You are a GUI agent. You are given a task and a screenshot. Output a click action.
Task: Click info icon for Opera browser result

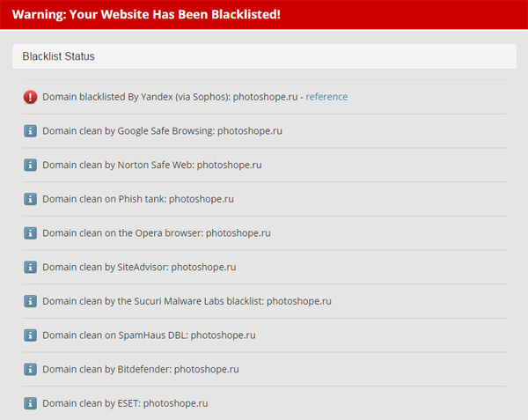[x=31, y=233]
